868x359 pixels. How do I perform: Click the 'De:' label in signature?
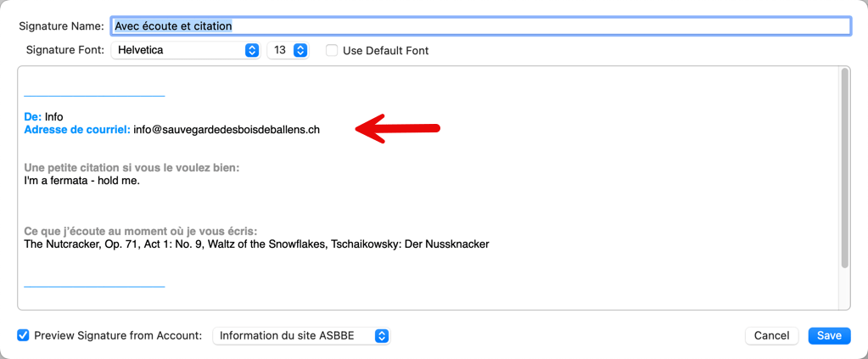tap(33, 117)
